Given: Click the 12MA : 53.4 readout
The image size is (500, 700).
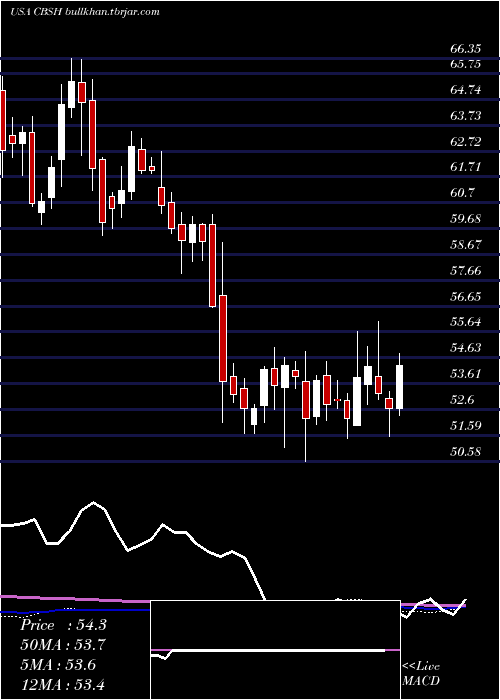Looking at the screenshot, I should click(x=63, y=684).
